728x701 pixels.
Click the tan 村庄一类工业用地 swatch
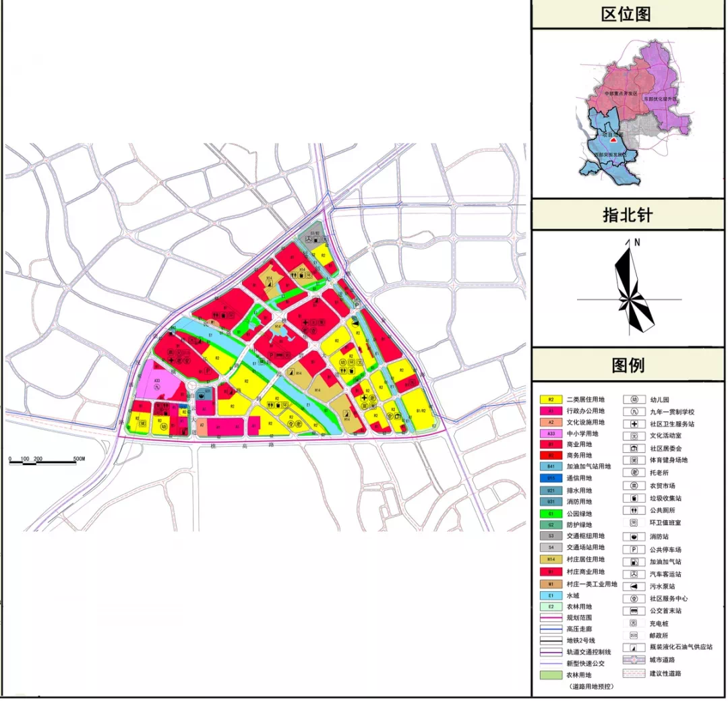tap(551, 585)
